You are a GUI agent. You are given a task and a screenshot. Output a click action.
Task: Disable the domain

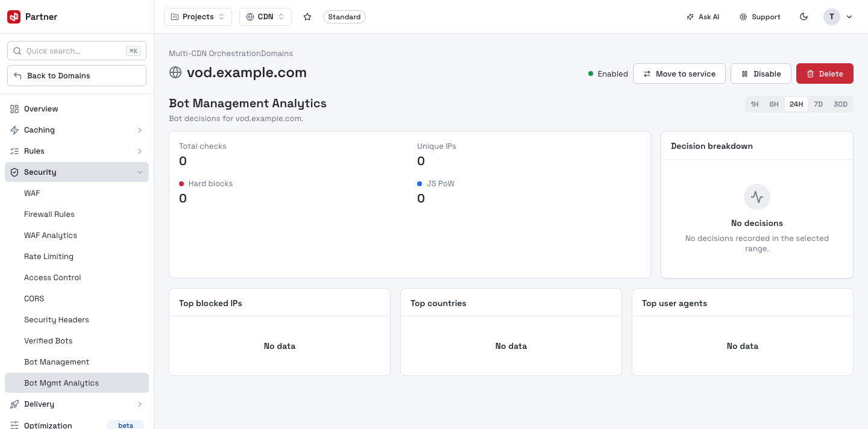click(x=761, y=74)
